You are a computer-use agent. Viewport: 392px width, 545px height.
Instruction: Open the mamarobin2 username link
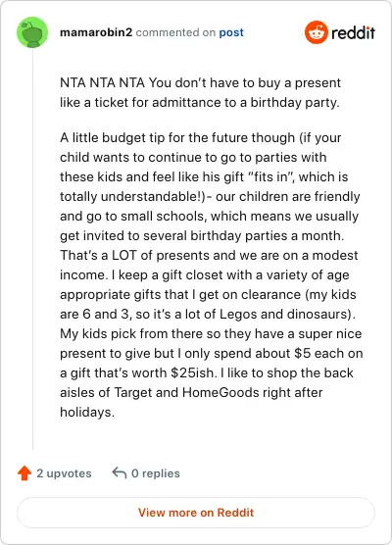(x=96, y=32)
